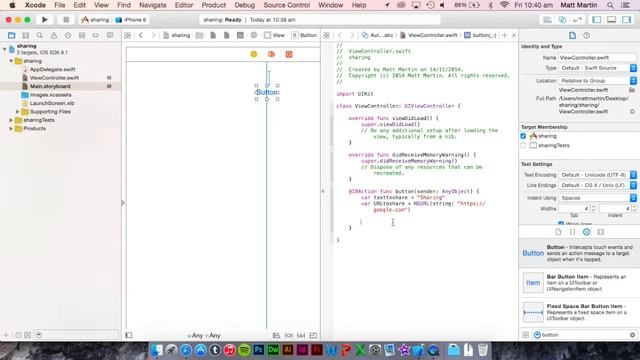640x360 pixels.
Task: Open the Type dropdown Default - Swift Source
Action: tap(597, 68)
